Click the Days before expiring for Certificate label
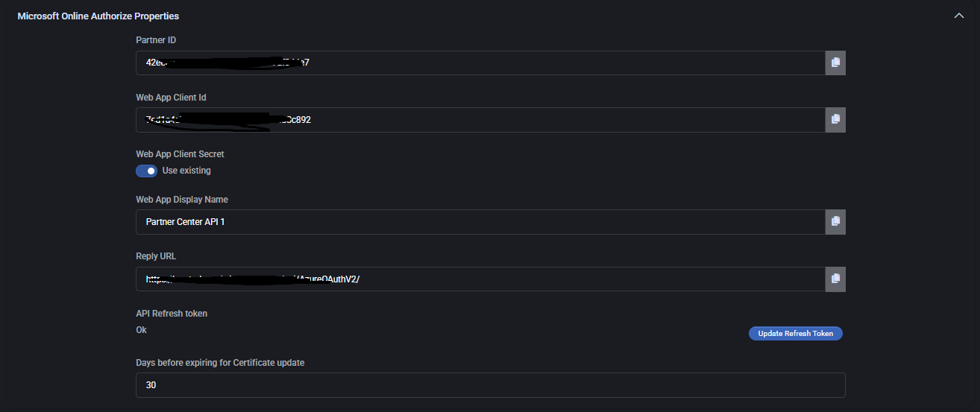Screen dimensions: 980x412 tap(220, 363)
